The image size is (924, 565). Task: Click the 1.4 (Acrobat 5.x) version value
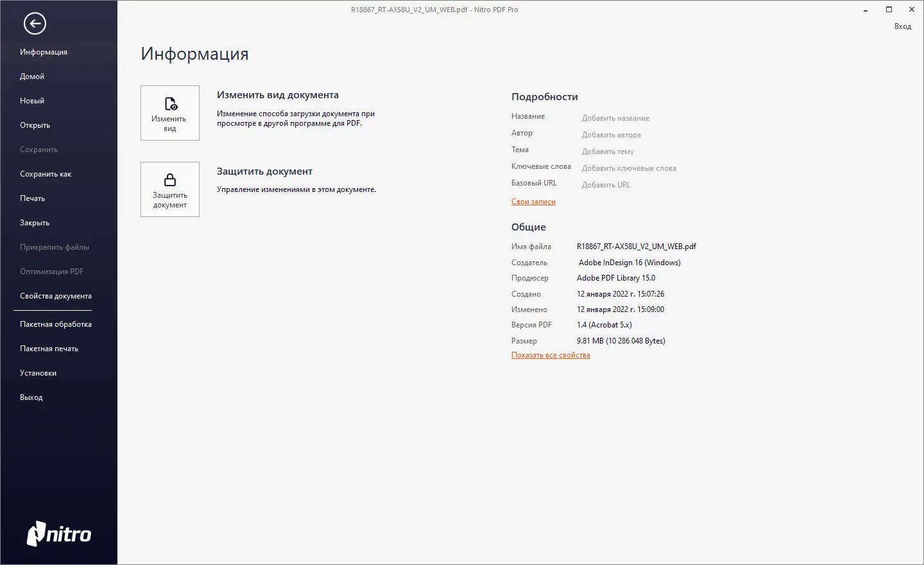pyautogui.click(x=604, y=325)
